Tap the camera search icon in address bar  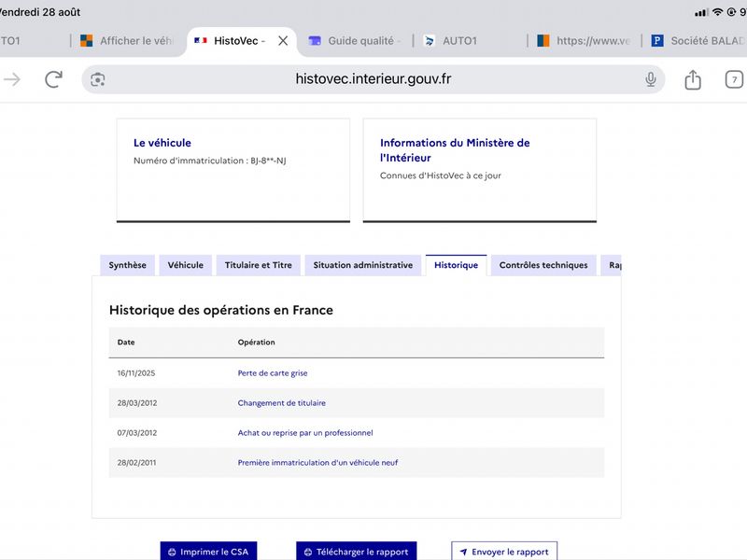pyautogui.click(x=98, y=79)
